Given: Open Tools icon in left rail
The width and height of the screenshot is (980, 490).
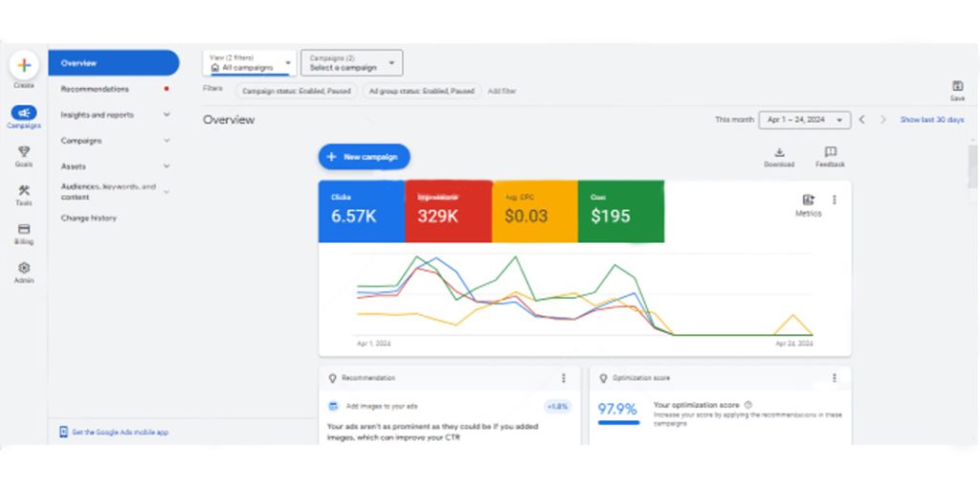Looking at the screenshot, I should [x=24, y=190].
